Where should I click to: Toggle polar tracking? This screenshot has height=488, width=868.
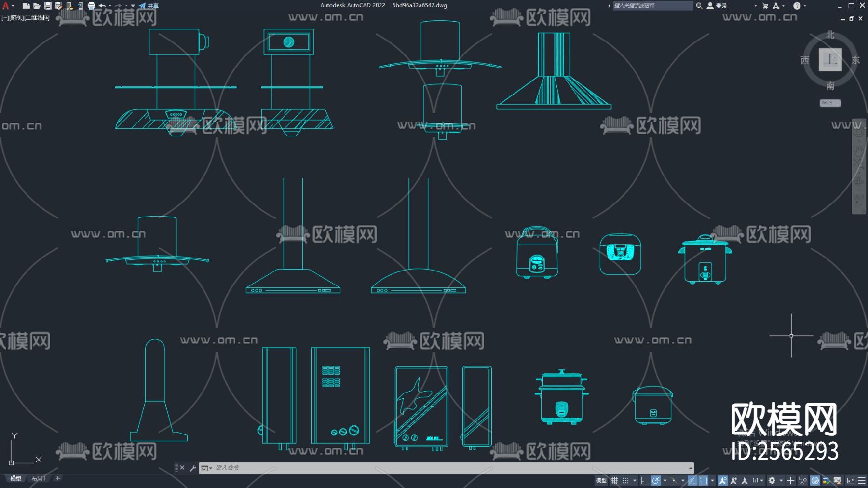pyautogui.click(x=656, y=480)
